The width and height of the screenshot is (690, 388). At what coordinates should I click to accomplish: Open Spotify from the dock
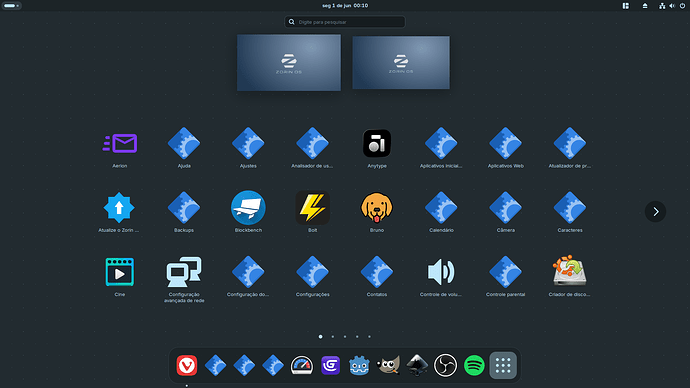pyautogui.click(x=474, y=365)
